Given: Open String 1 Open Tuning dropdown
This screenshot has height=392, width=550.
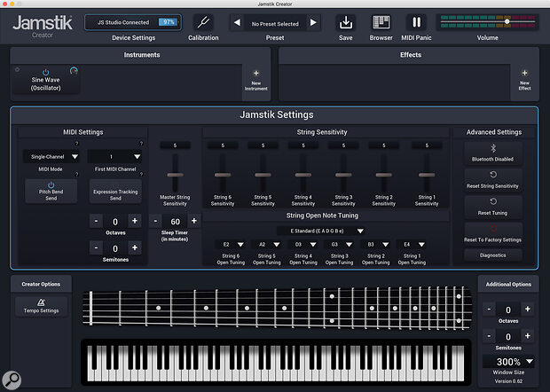Looking at the screenshot, I should (412, 244).
